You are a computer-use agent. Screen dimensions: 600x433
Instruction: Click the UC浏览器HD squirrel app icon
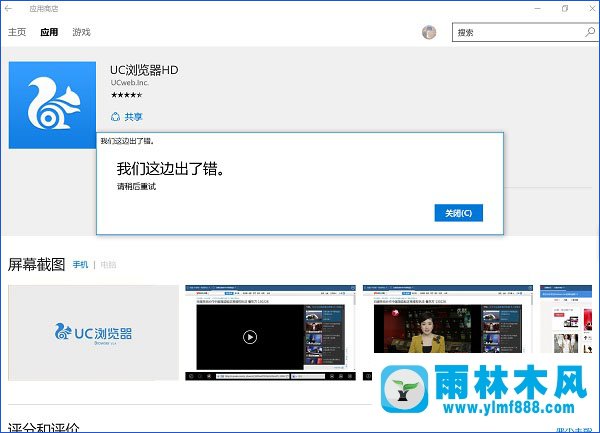[52, 105]
